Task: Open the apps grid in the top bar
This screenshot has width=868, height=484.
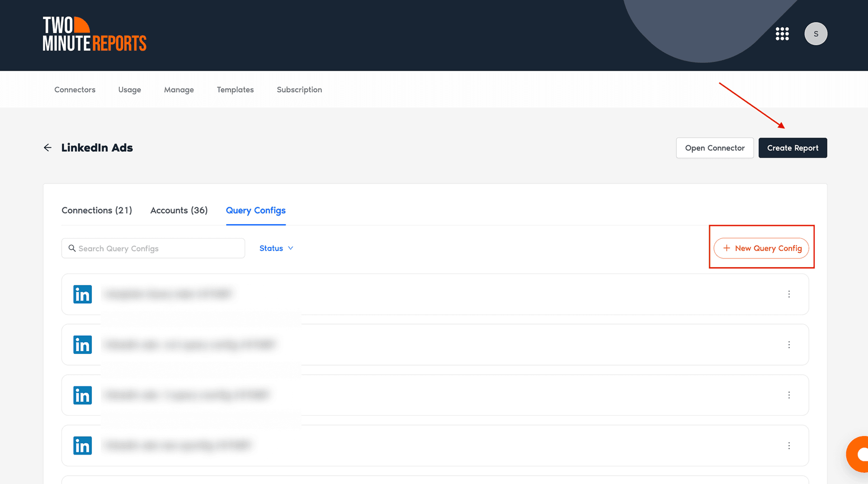Action: pyautogui.click(x=783, y=33)
